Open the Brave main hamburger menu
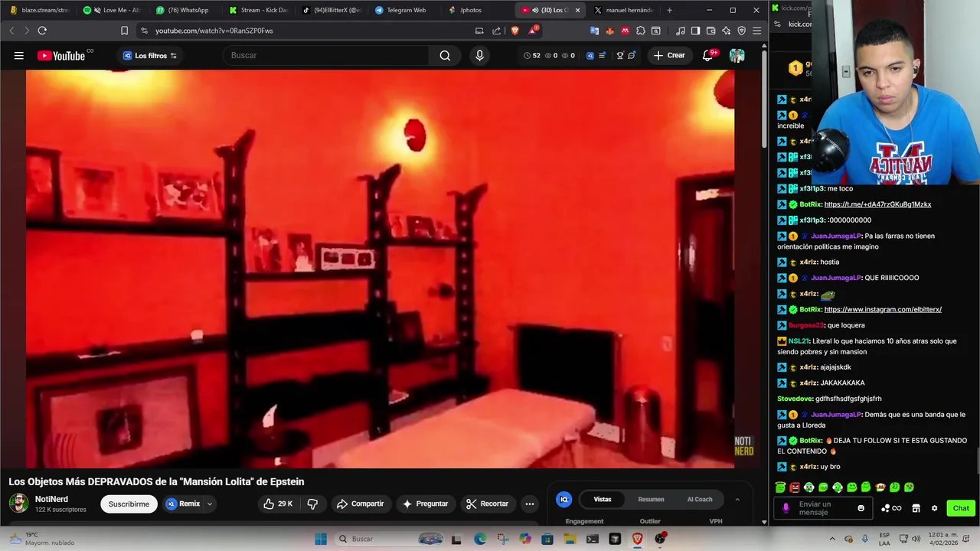Image resolution: width=980 pixels, height=551 pixels. 756,31
